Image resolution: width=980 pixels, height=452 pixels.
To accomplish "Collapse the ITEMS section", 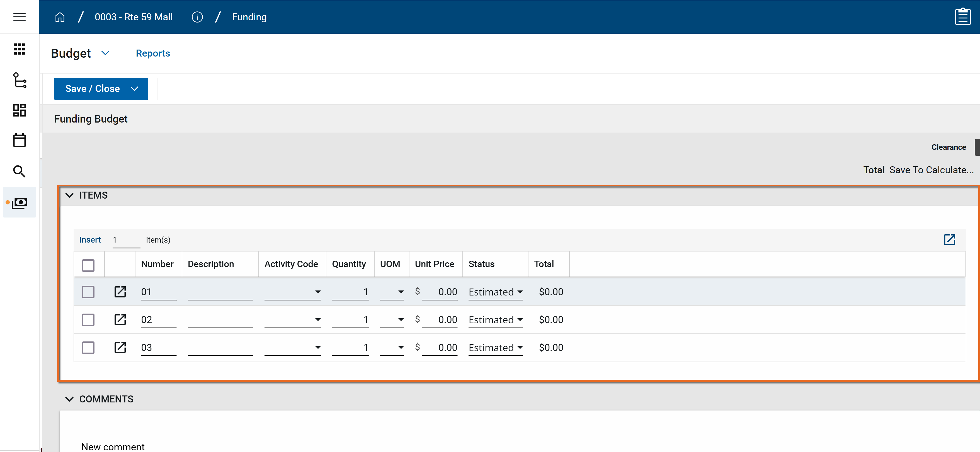I will (70, 196).
